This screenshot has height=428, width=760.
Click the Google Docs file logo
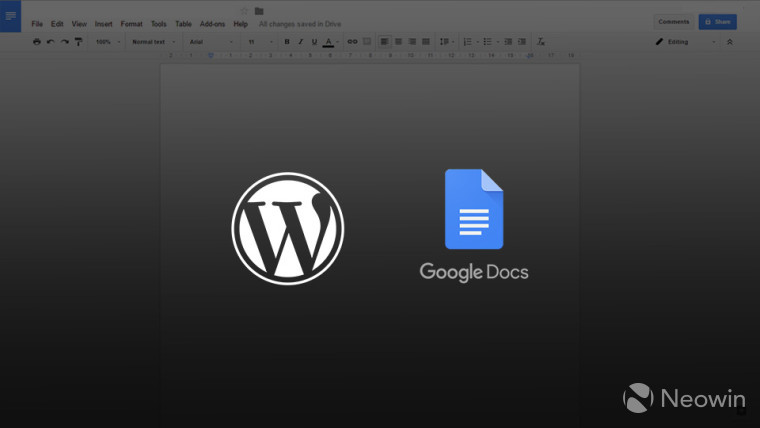pos(474,209)
